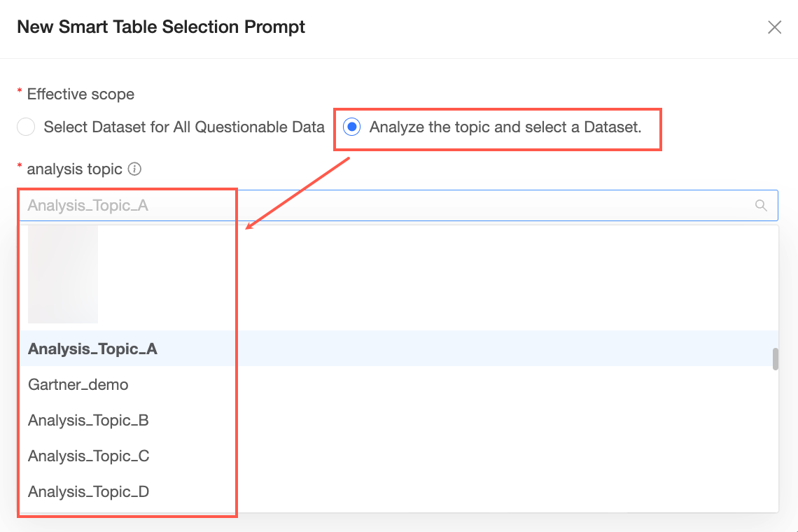This screenshot has height=532, width=798.
Task: Click the magnifier search icon in topic field
Action: point(761,206)
